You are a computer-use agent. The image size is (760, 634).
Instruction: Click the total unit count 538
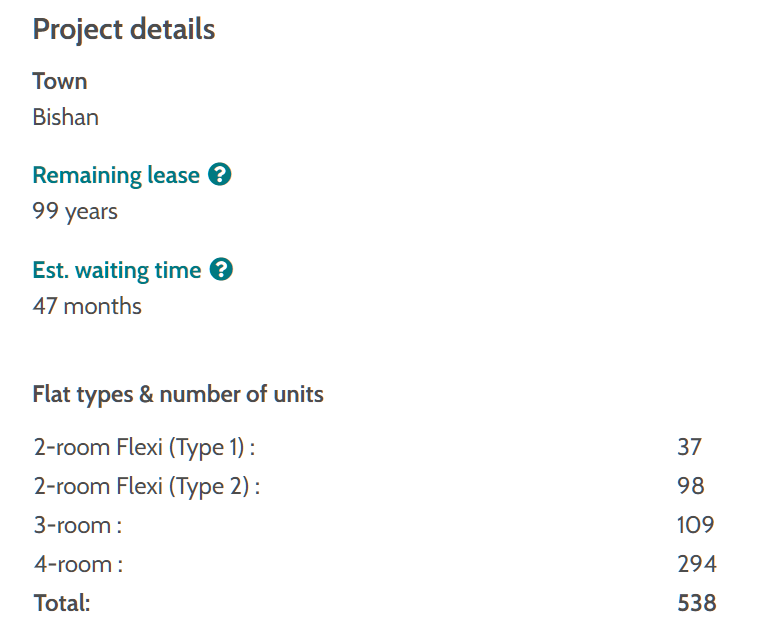pyautogui.click(x=696, y=603)
